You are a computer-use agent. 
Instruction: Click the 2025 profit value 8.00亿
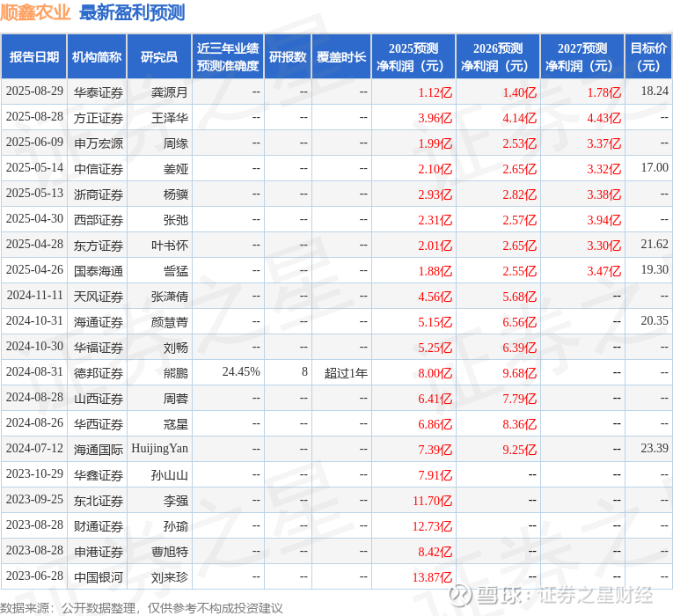pos(435,373)
